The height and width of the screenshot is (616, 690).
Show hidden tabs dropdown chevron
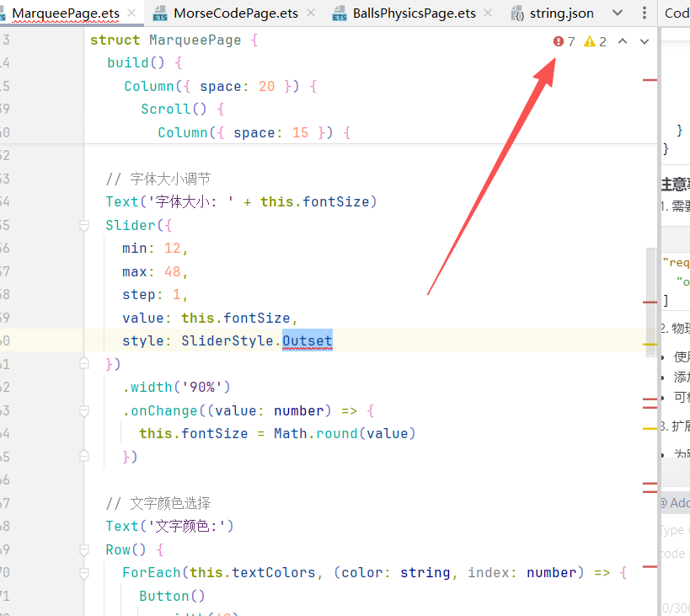pos(618,13)
